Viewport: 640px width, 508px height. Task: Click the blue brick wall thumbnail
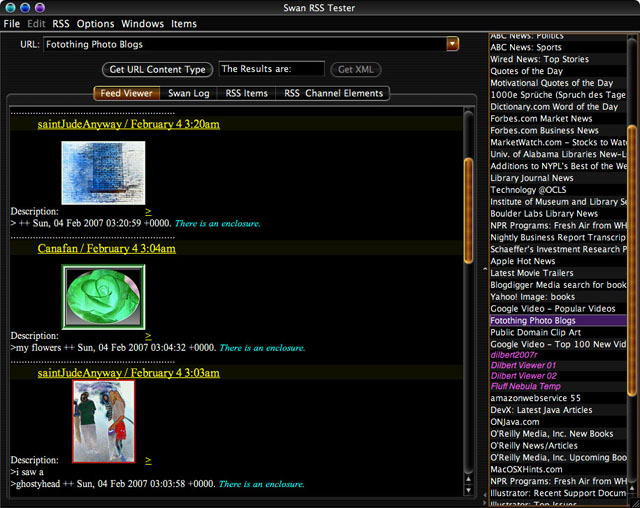coord(102,172)
